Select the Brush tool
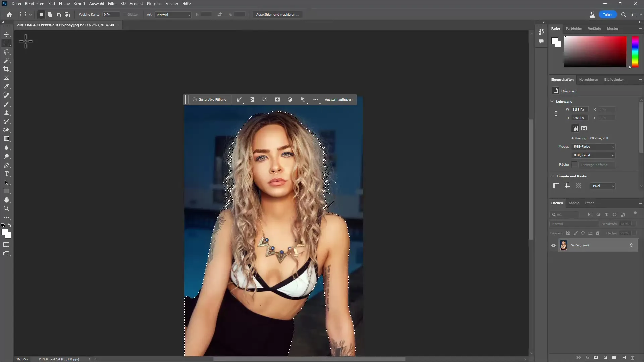The image size is (644, 362). pyautogui.click(x=6, y=104)
